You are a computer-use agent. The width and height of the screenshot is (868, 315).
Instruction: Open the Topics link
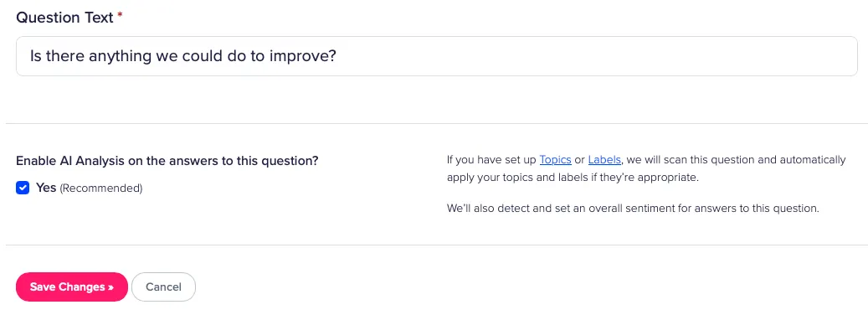coord(555,160)
